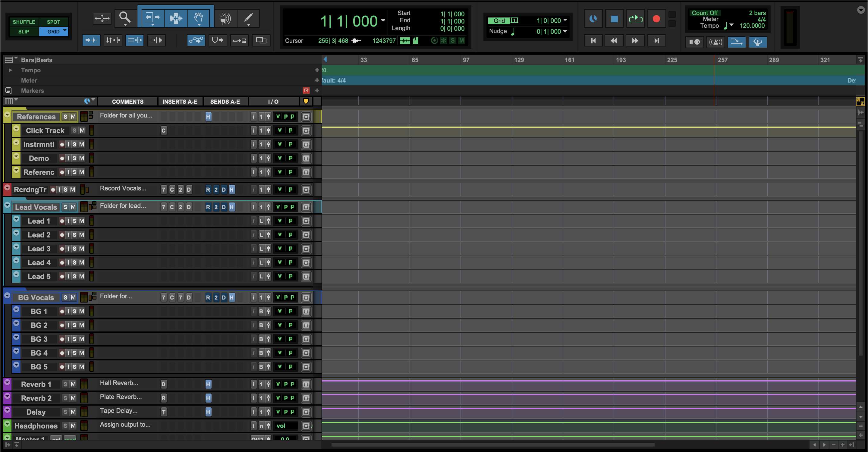Click the Grid indicator button
The image size is (868, 452).
coord(499,20)
